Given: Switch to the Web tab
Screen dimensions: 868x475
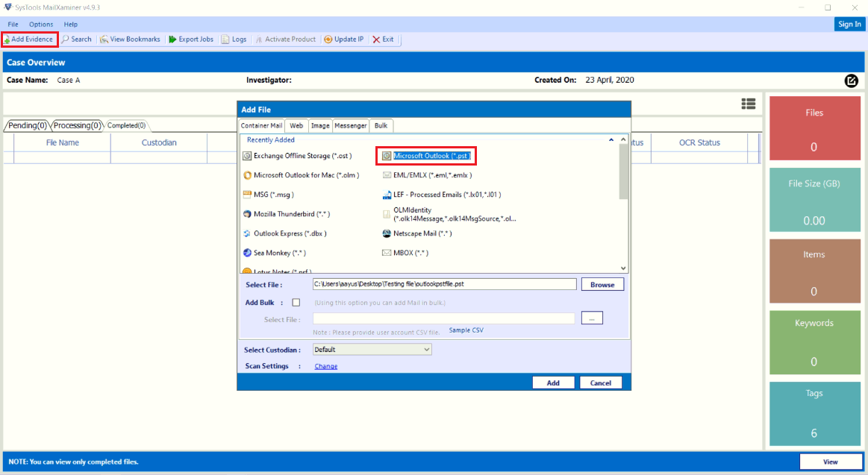Looking at the screenshot, I should click(297, 125).
